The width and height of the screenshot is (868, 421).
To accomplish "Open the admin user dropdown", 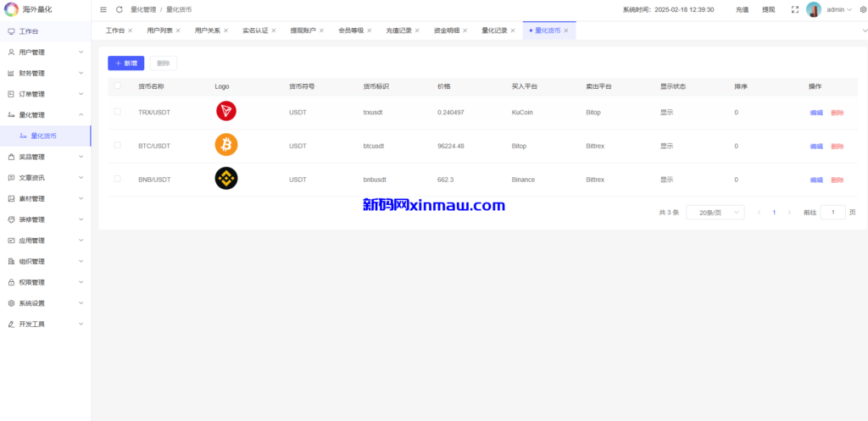I will coord(839,9).
